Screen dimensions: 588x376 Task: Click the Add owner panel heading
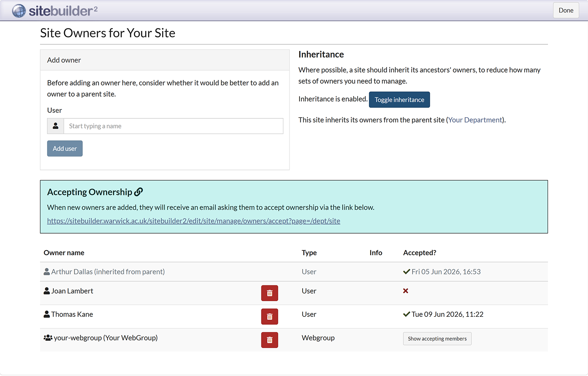[64, 60]
